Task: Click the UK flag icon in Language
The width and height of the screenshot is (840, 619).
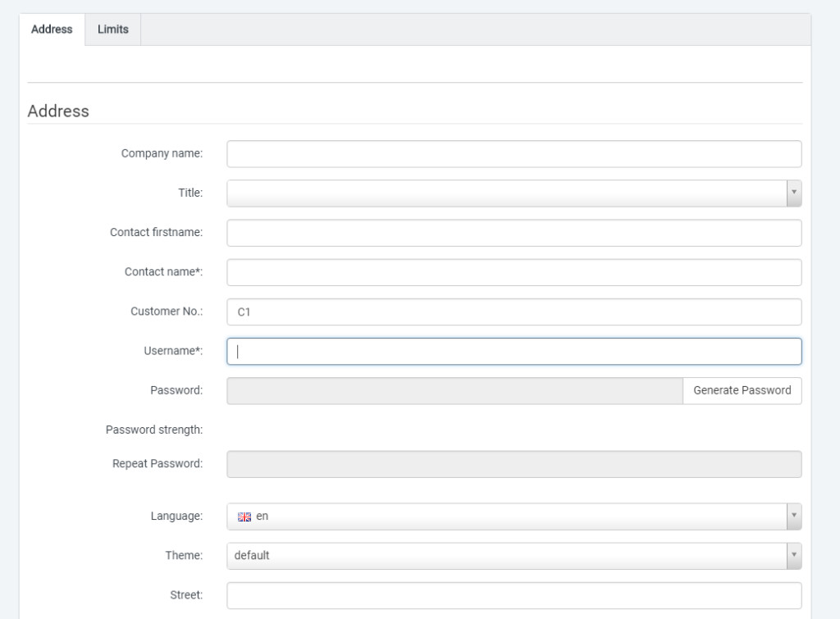Action: (244, 517)
